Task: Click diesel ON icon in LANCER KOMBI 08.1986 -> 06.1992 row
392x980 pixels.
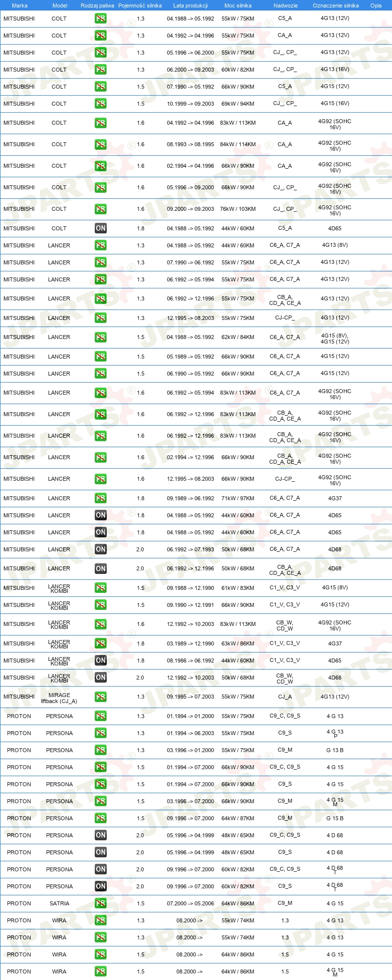Action: pos(101,661)
